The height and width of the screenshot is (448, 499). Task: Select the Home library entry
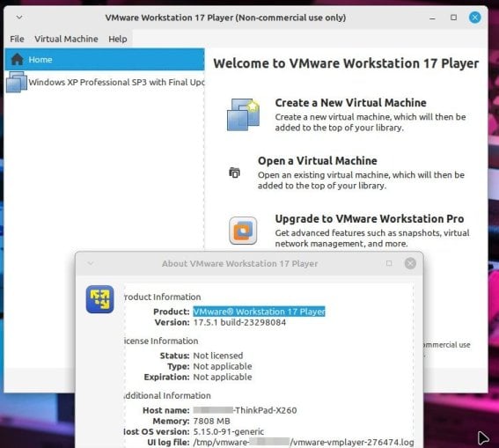pos(105,60)
